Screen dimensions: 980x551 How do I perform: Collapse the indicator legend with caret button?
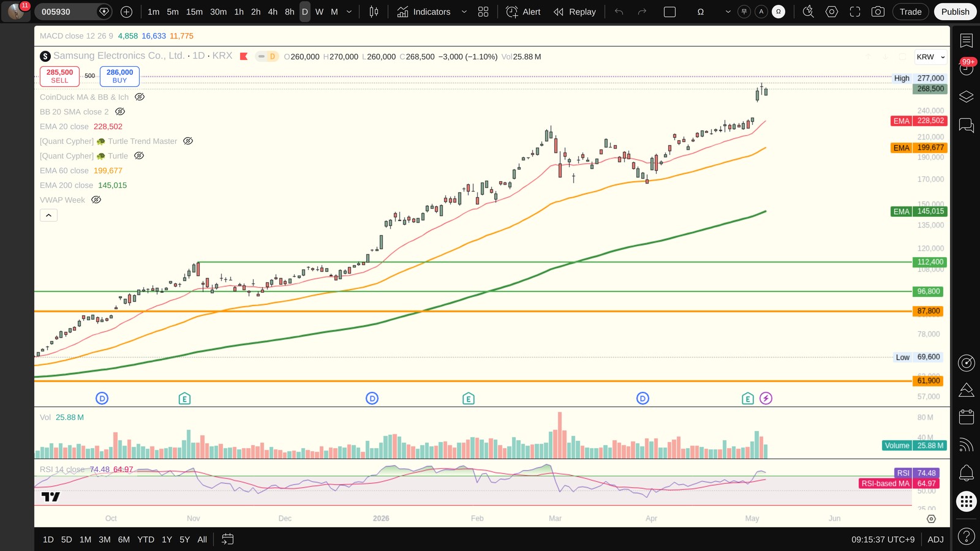pyautogui.click(x=48, y=215)
